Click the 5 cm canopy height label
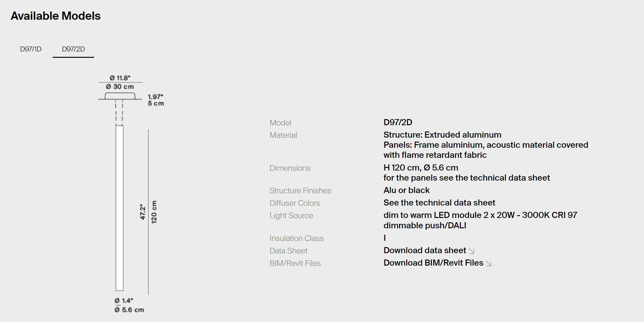Screen dimensions: 644x322 (156, 104)
